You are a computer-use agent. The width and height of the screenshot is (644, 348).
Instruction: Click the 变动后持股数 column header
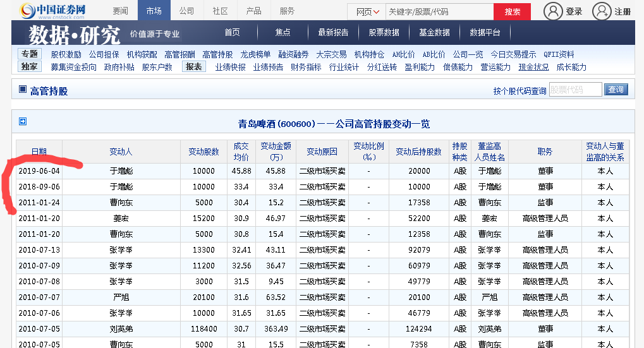pyautogui.click(x=418, y=152)
